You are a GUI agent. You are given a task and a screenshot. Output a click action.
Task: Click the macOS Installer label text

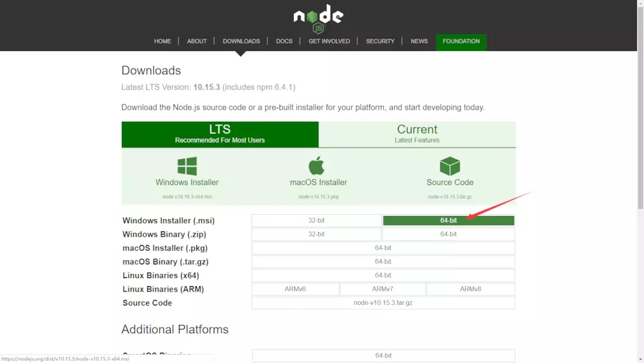coord(318,182)
